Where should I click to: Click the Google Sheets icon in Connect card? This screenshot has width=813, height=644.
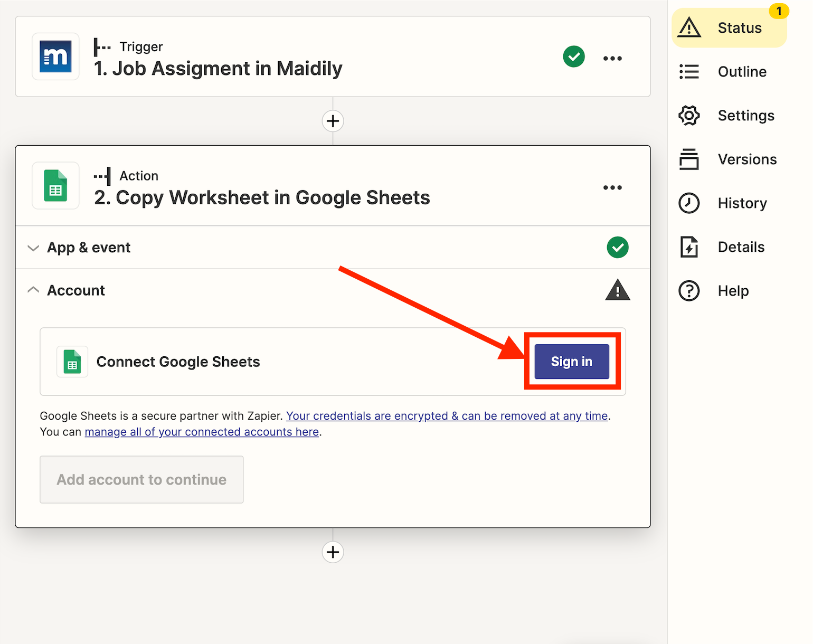(72, 362)
